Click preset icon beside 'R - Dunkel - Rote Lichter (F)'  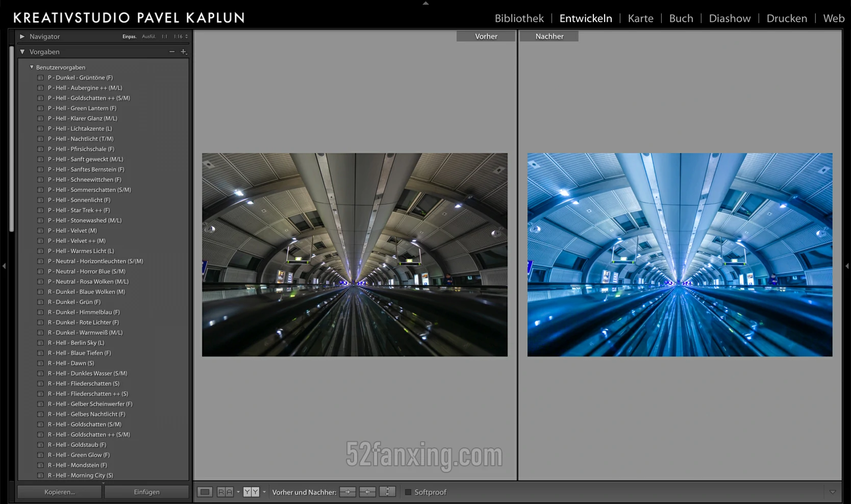40,322
